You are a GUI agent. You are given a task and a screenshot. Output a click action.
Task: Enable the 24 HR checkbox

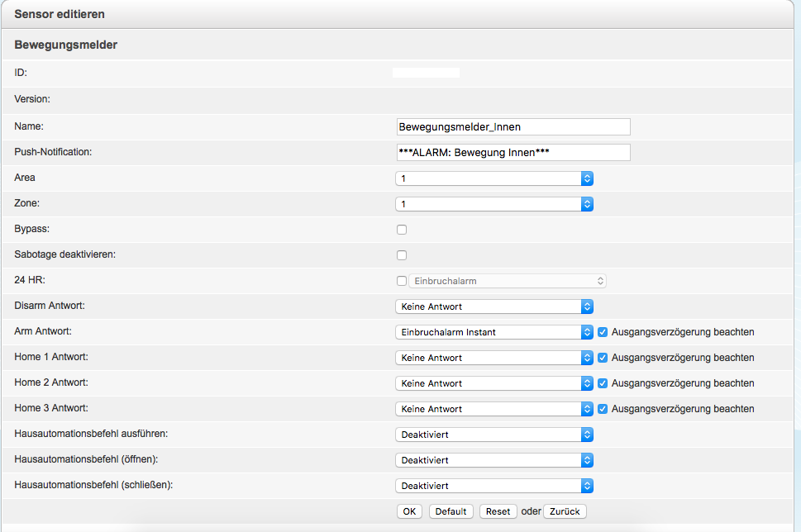click(402, 281)
